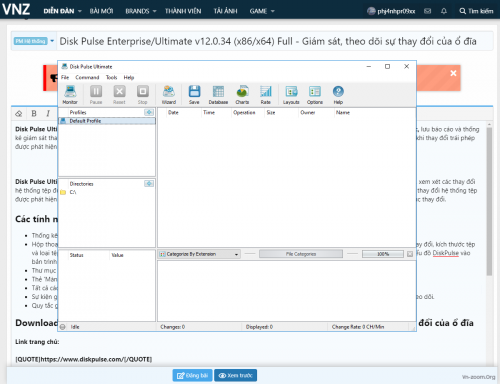Open the Charts pie icon
Image resolution: width=500 pixels, height=384 pixels.
click(242, 95)
